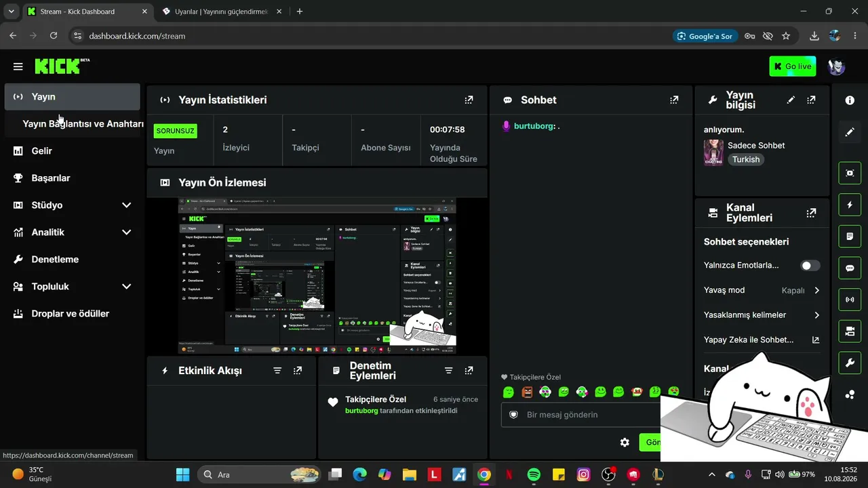Expand the Topluluk sidebar section
Image resolution: width=868 pixels, height=488 pixels.
(126, 287)
